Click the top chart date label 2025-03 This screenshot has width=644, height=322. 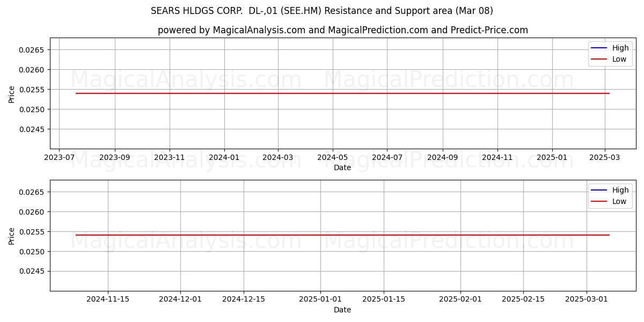click(x=605, y=157)
